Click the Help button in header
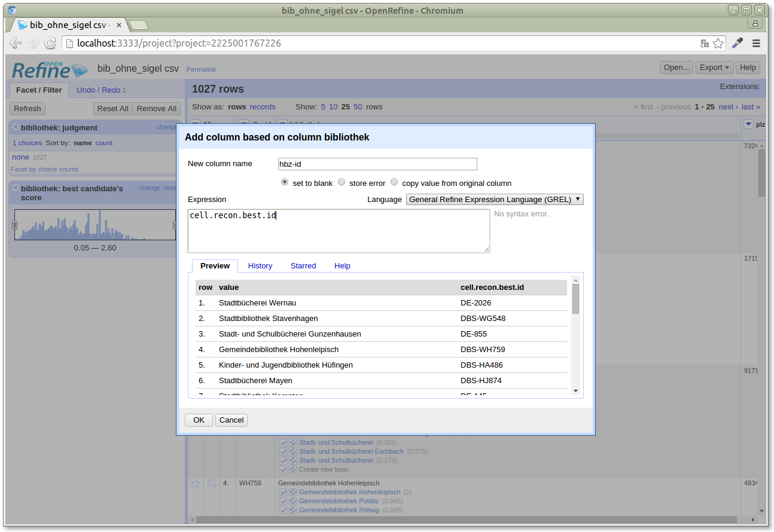Screen dimensions: 774x532 748,68
